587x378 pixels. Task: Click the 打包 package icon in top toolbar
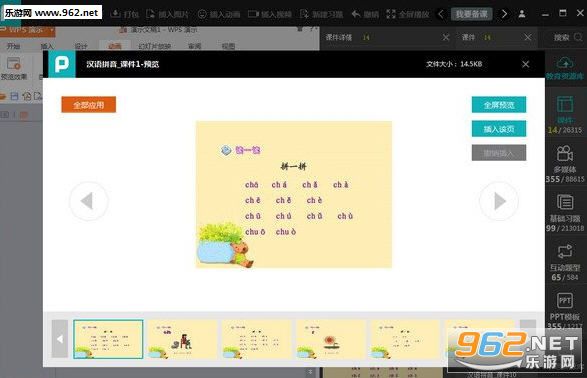coord(116,14)
